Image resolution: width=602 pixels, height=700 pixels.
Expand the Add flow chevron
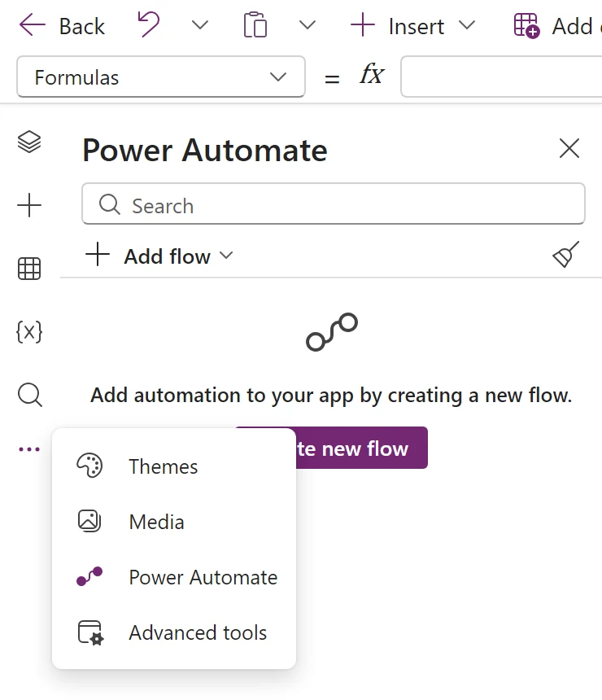[227, 256]
